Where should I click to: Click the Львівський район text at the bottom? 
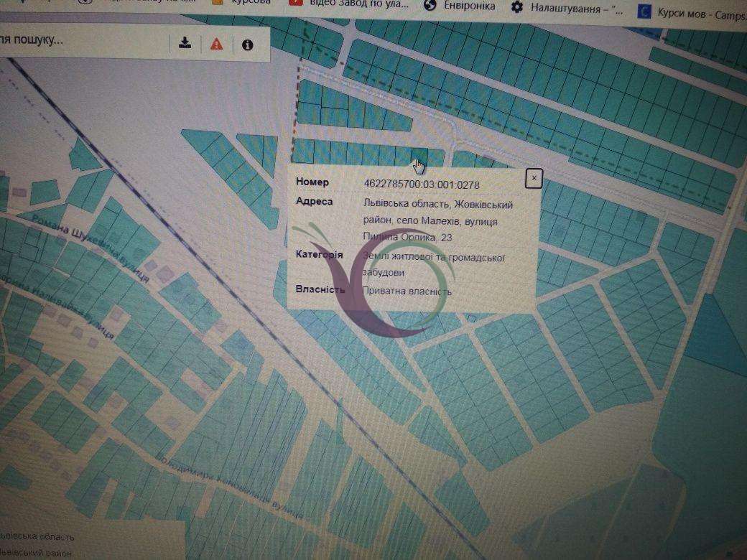click(x=36, y=553)
